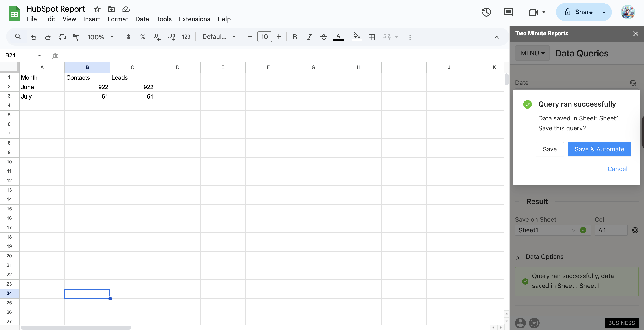Screen dimensions: 644x330
Task: Collapse the toolbar with the caret
Action: [x=496, y=37]
